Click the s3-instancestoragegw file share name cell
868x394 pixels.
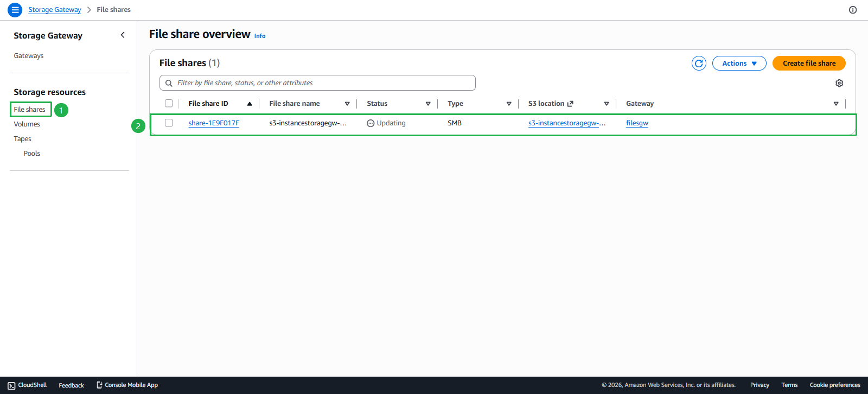(308, 123)
